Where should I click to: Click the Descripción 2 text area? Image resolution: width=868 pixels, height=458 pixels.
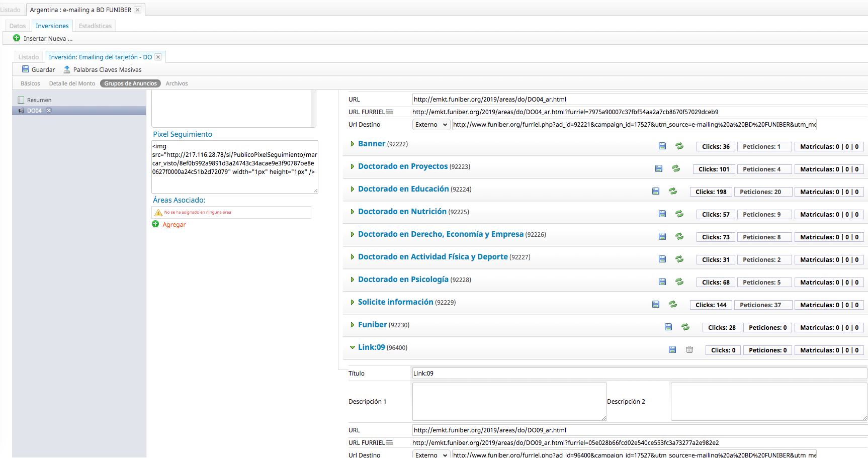point(769,402)
